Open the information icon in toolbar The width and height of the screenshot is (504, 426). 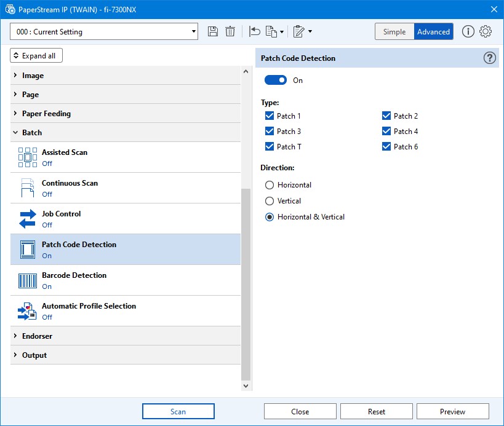pos(468,32)
